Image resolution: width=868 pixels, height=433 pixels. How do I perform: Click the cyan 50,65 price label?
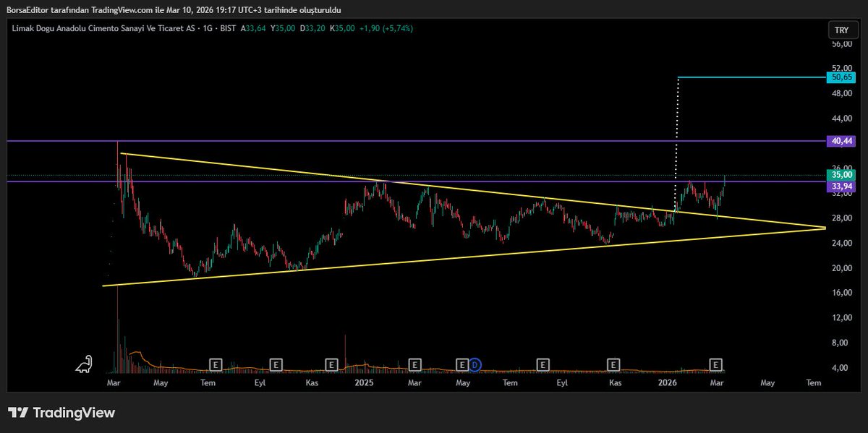841,77
